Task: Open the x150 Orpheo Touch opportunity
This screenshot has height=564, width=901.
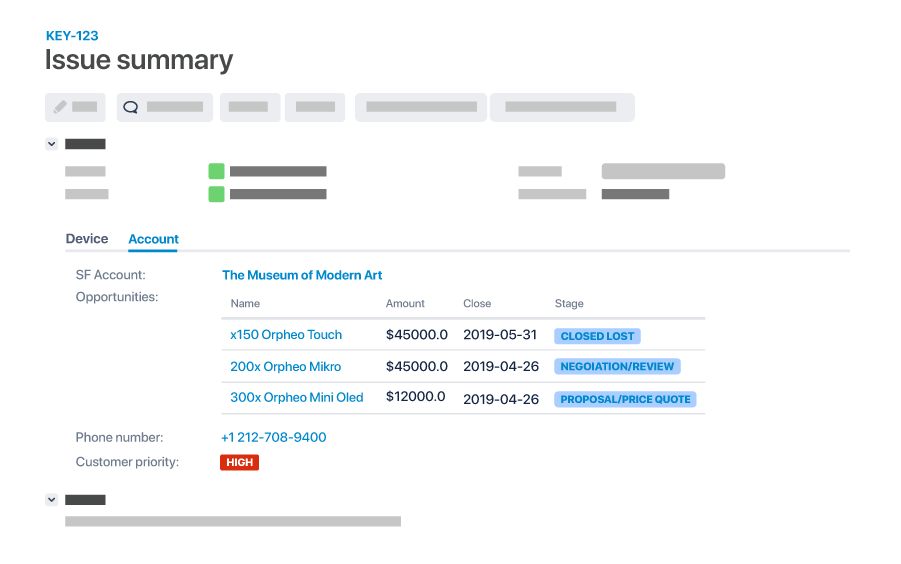Action: (x=286, y=335)
